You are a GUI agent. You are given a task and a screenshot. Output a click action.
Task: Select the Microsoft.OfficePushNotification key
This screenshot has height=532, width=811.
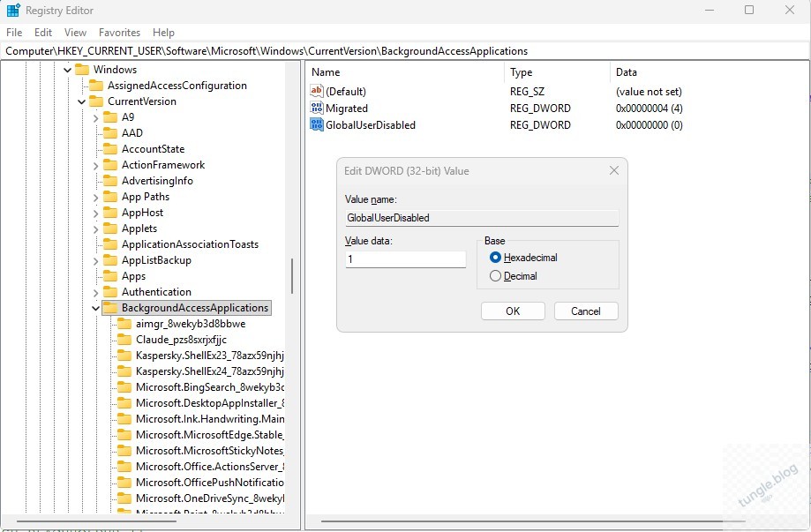click(x=209, y=483)
